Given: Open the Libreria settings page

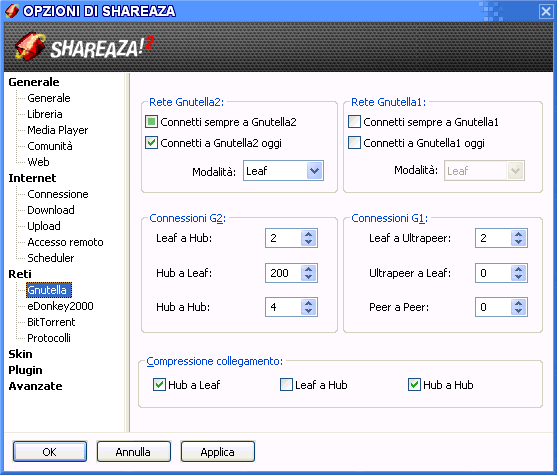Looking at the screenshot, I should pyautogui.click(x=45, y=114).
